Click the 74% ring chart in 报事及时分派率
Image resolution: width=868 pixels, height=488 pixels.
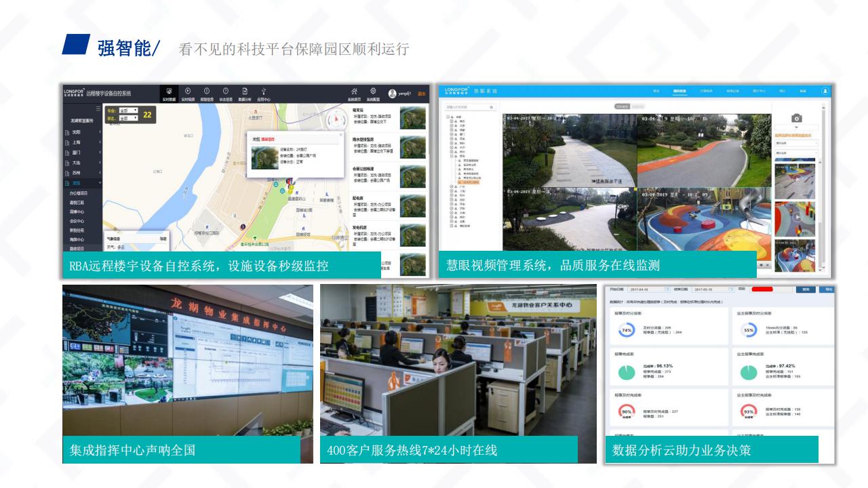tap(627, 330)
